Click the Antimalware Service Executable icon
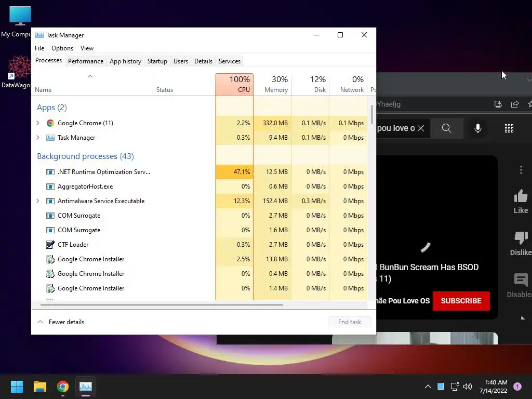This screenshot has width=532, height=399. click(50, 201)
